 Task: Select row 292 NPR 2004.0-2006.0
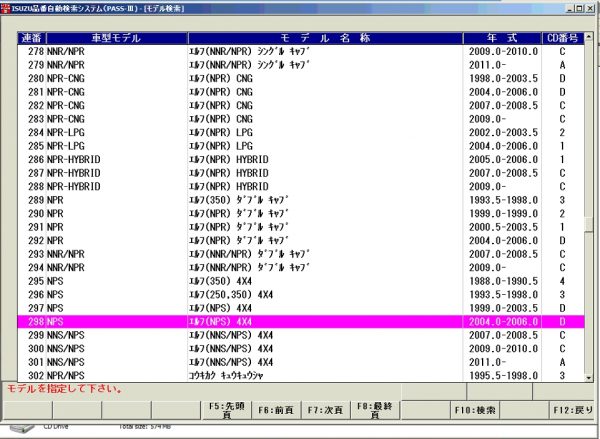click(x=301, y=241)
